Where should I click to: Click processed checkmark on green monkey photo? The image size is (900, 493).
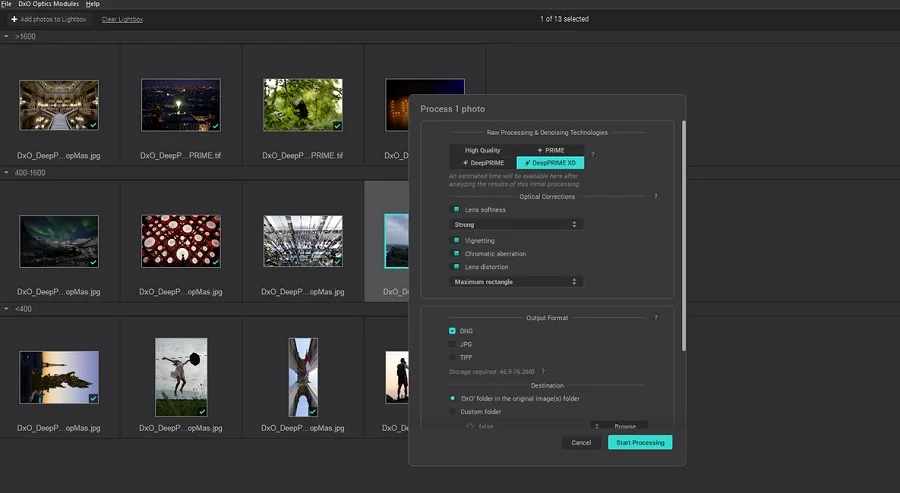338,126
